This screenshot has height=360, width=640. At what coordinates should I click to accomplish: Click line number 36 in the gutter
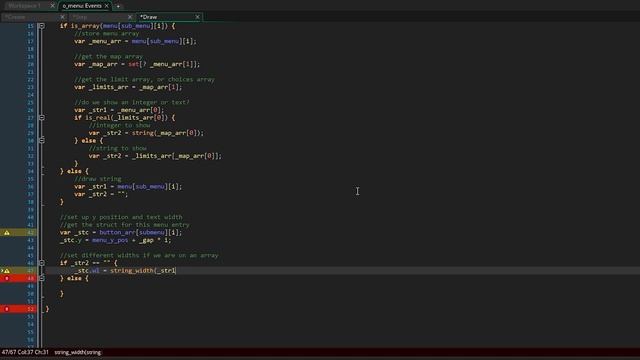point(31,187)
